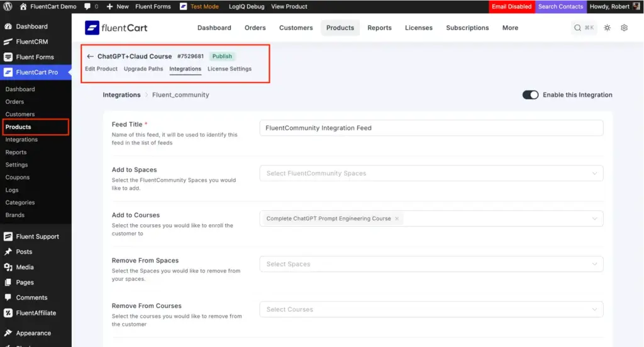The height and width of the screenshot is (347, 644).
Task: Remove the Complete ChatGPT Prompt Engineering Course tag
Action: [x=397, y=219]
